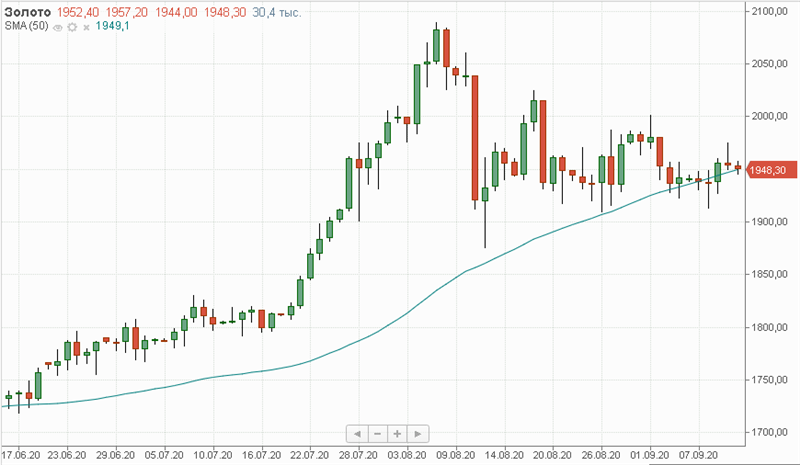Click the 07.09.20 date label

point(698,455)
